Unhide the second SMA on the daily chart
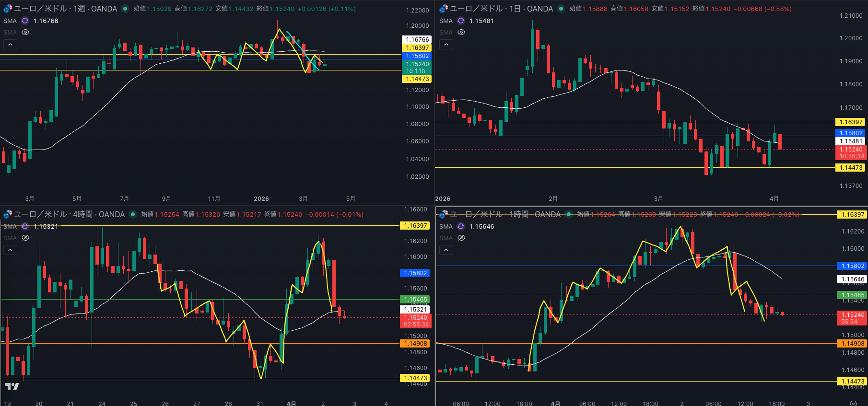Viewport: 868px width, 406px height. coord(461,32)
